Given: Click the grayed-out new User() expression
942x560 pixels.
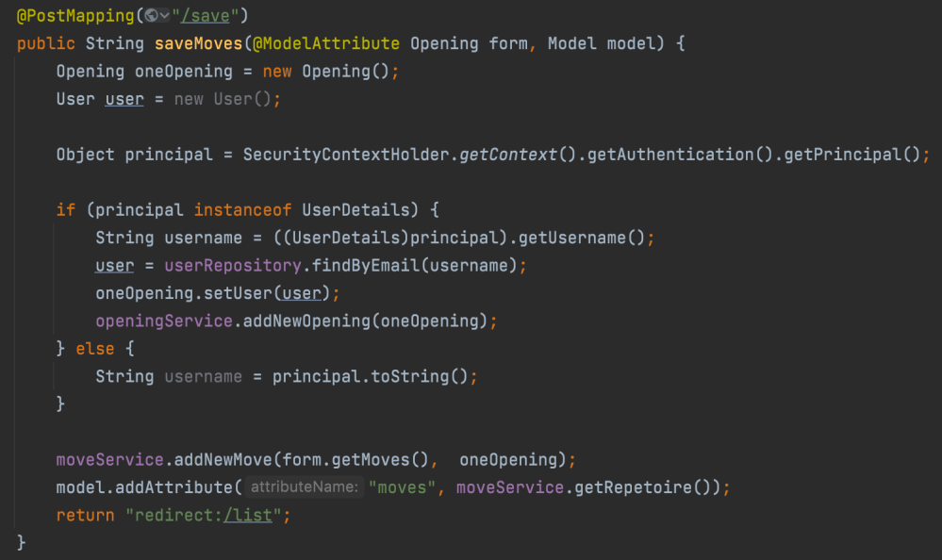Looking at the screenshot, I should pyautogui.click(x=227, y=99).
